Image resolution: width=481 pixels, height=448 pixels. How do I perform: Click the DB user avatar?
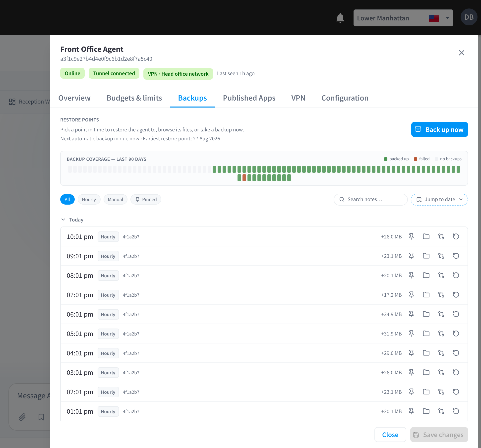[x=469, y=17]
